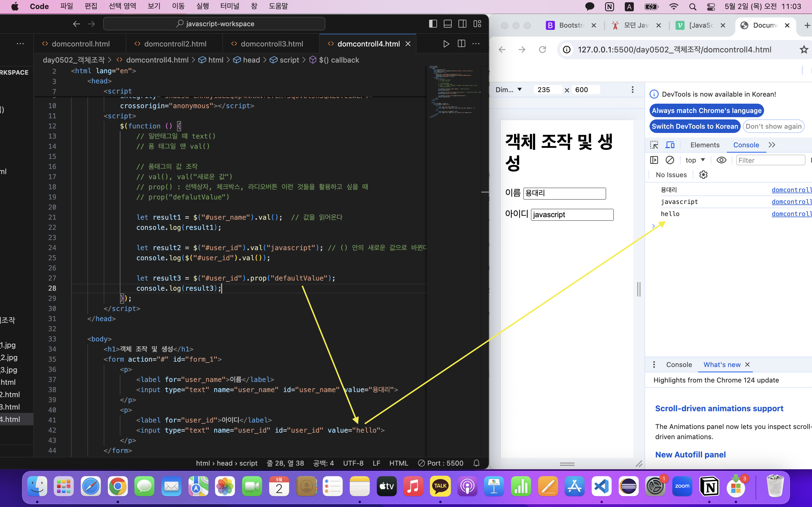Screen dimensions: 812x507
Task: Switch to the domcontroll2.html tab
Action: [x=175, y=44]
